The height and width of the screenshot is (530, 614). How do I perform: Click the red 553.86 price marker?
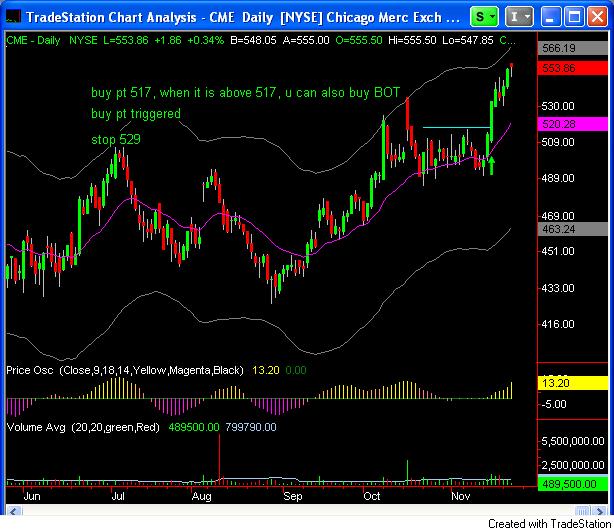[x=572, y=68]
